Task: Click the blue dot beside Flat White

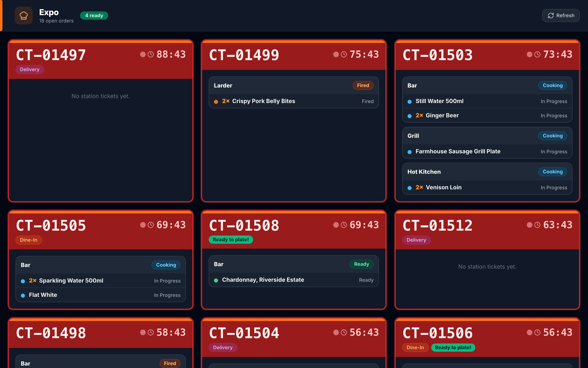Action: pos(23,296)
